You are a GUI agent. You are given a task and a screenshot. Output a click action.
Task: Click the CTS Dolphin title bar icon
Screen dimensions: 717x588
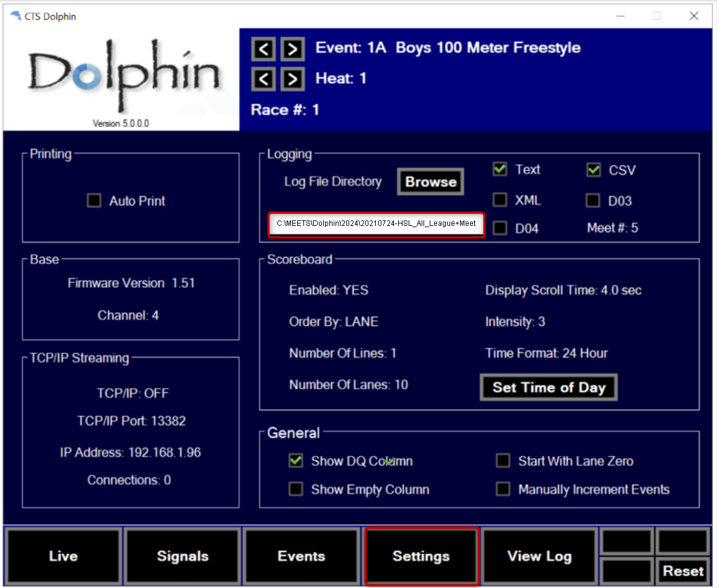[15, 16]
